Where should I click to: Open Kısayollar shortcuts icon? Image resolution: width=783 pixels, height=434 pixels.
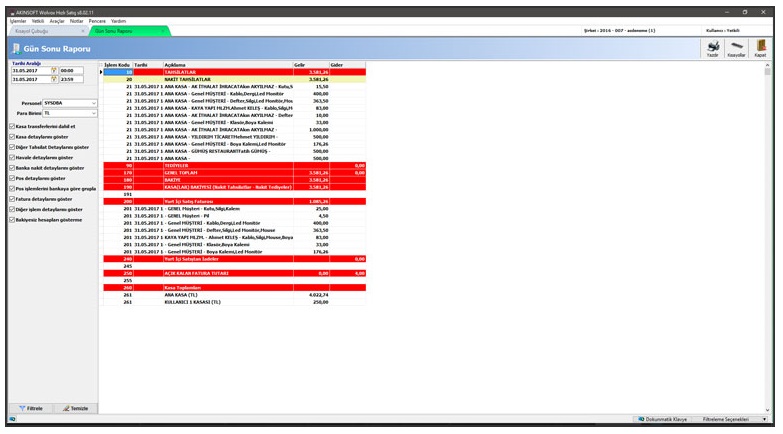[x=737, y=46]
